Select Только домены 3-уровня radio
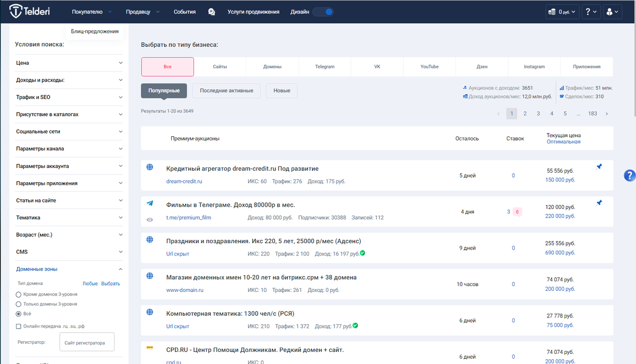This screenshot has width=636, height=364. [19, 304]
